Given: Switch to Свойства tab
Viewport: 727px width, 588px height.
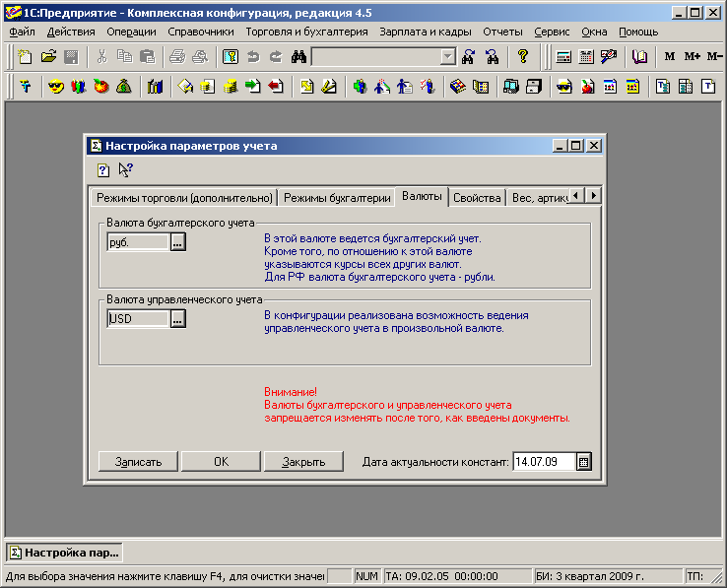Looking at the screenshot, I should pos(477,198).
